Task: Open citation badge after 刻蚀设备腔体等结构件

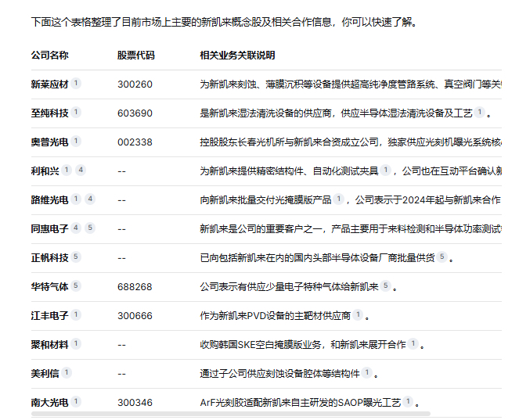Action: 366,373
